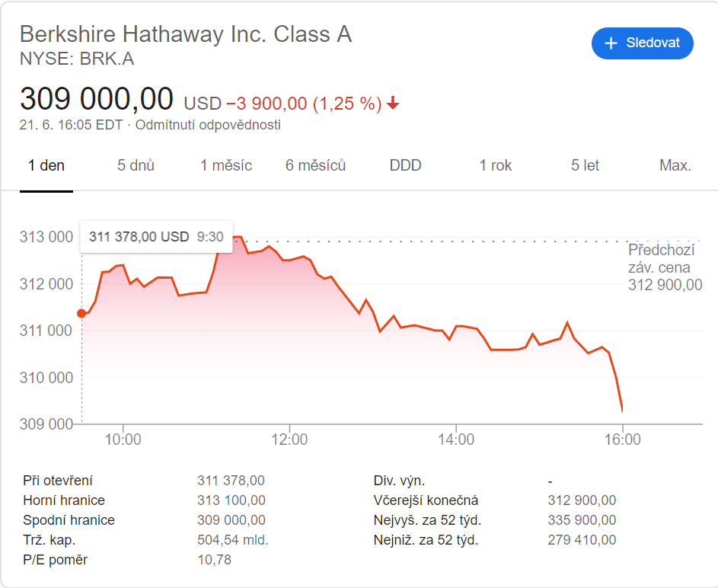Click the orange 9:30 chart marker dot
Image resolution: width=718 pixels, height=588 pixels.
click(x=81, y=313)
